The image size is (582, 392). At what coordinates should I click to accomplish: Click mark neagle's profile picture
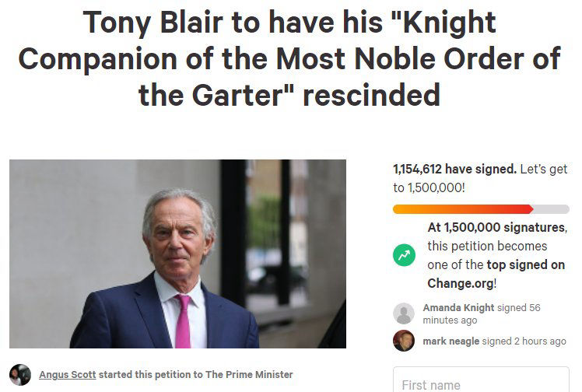click(x=404, y=341)
